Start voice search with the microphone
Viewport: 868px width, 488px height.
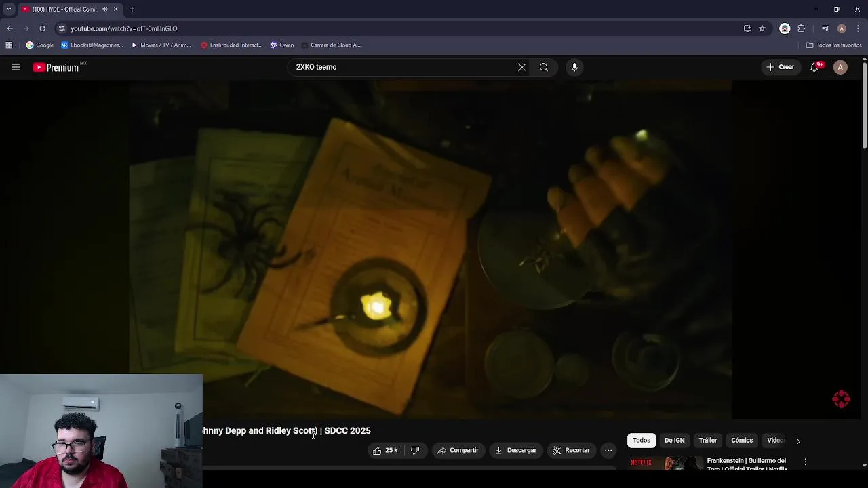pyautogui.click(x=574, y=67)
